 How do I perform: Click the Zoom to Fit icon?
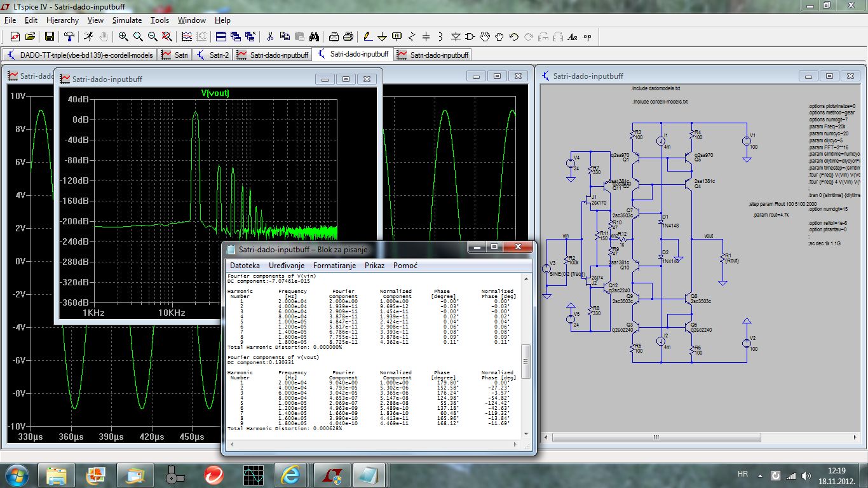click(x=167, y=36)
